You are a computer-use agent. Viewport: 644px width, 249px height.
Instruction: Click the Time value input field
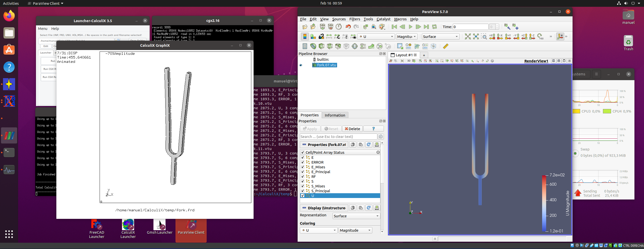point(471,27)
